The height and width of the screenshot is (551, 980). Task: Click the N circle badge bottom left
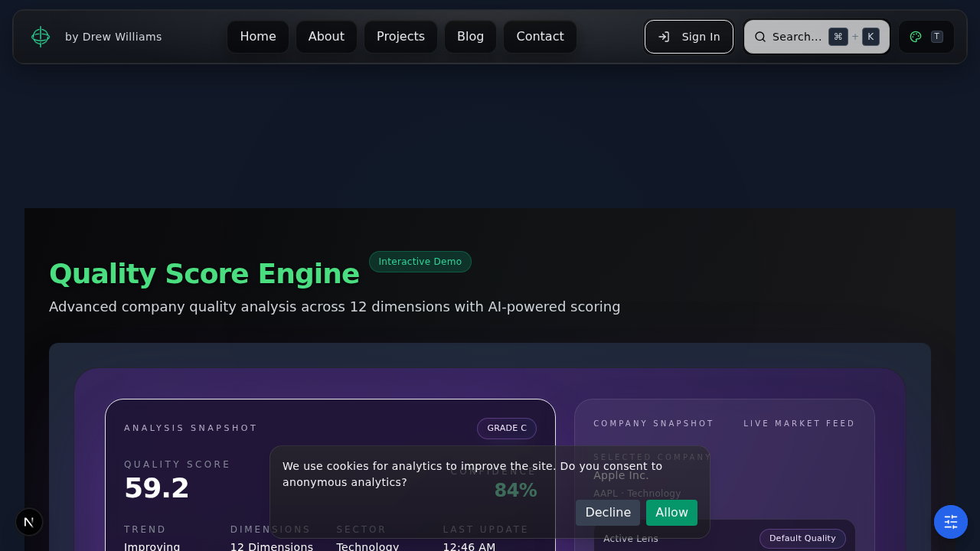click(29, 521)
